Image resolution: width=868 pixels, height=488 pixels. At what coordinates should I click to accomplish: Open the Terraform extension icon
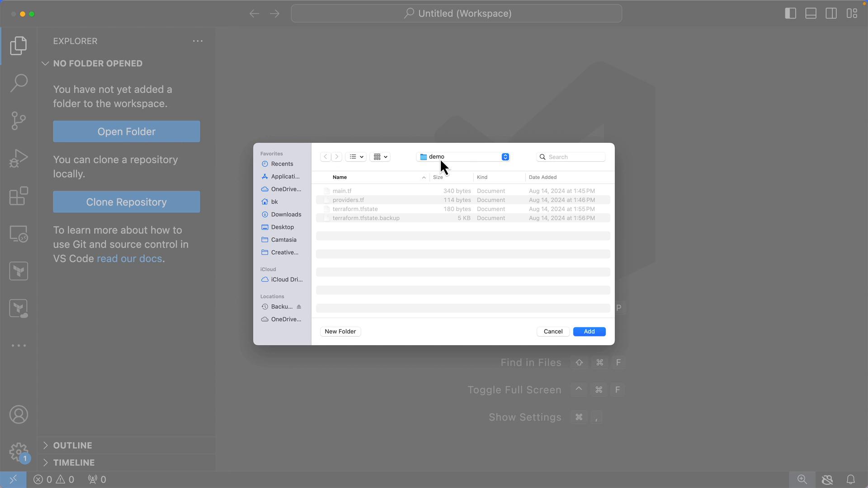[x=19, y=271]
